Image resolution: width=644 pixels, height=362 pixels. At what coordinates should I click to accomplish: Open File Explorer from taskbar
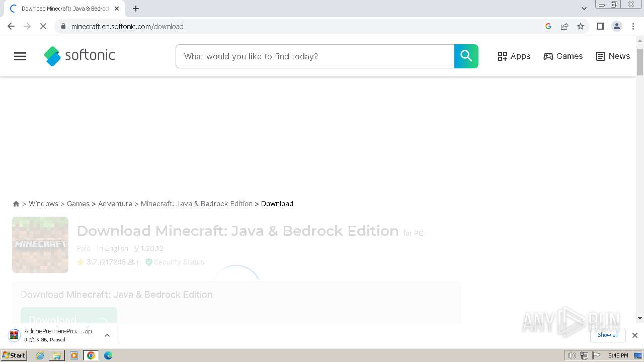pyautogui.click(x=57, y=355)
